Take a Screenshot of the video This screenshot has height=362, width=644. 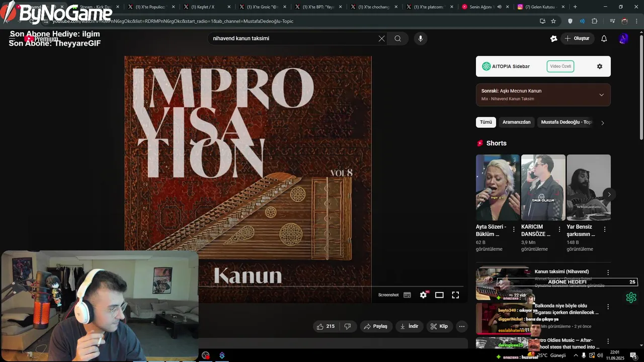[x=388, y=295]
